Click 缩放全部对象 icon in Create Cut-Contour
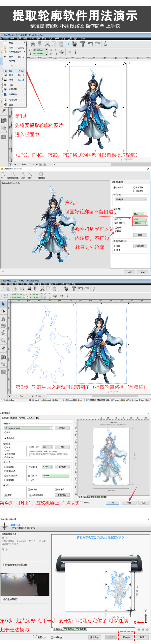 pyautogui.click(x=13, y=174)
